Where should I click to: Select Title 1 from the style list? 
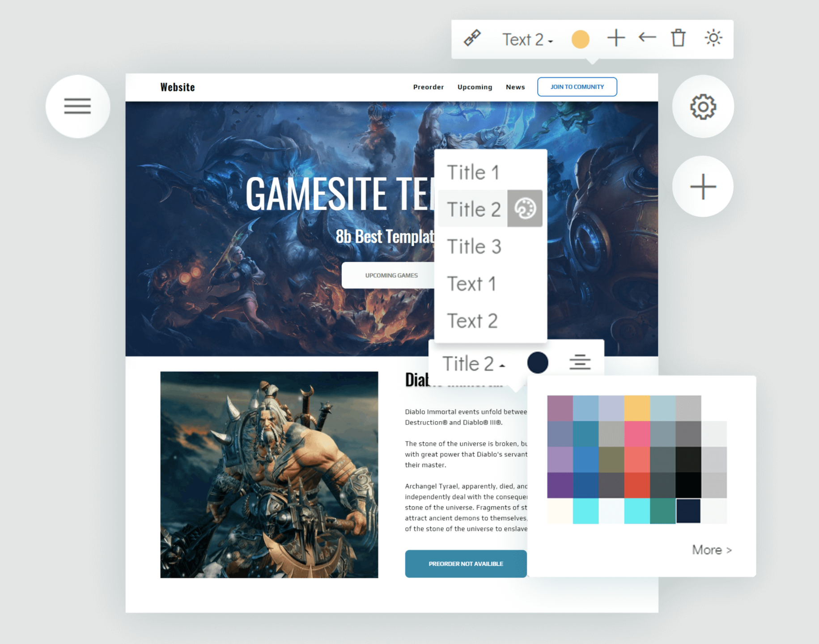point(473,173)
